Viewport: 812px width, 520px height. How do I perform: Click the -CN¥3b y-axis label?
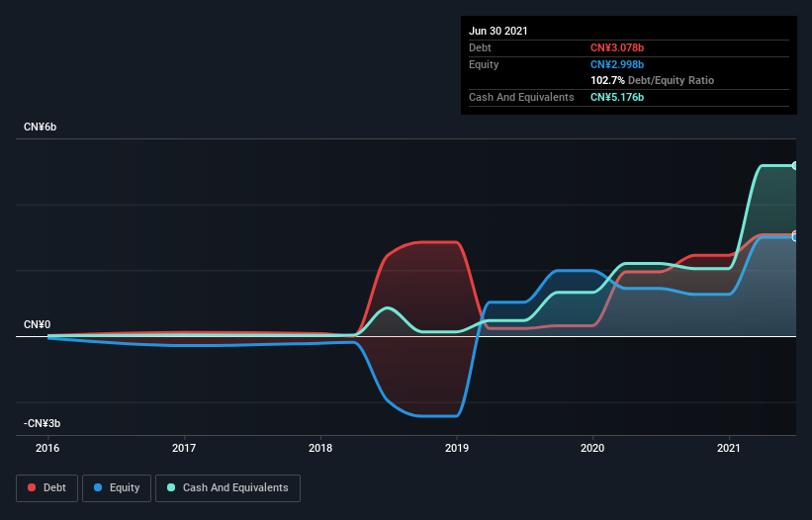coord(42,423)
